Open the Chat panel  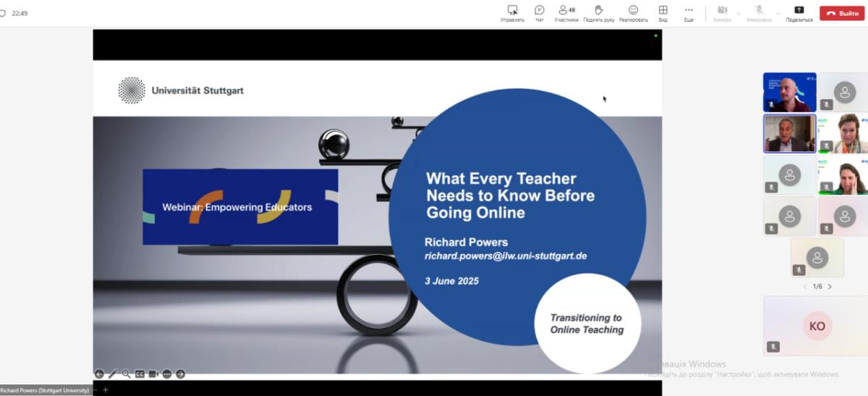[x=539, y=12]
